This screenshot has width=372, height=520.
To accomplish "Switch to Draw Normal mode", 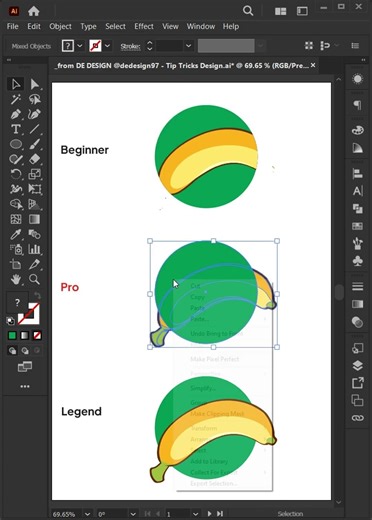I will pyautogui.click(x=12, y=351).
